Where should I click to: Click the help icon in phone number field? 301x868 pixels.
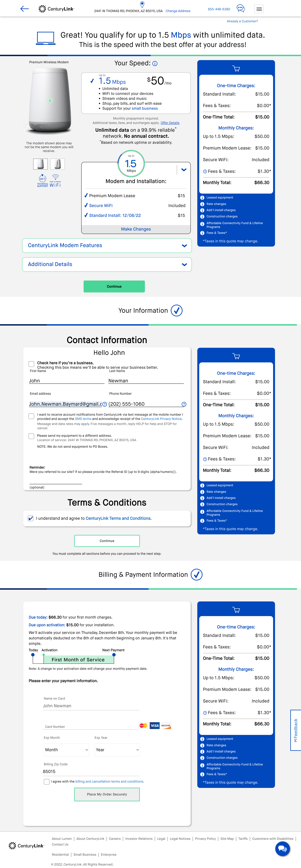click(184, 404)
